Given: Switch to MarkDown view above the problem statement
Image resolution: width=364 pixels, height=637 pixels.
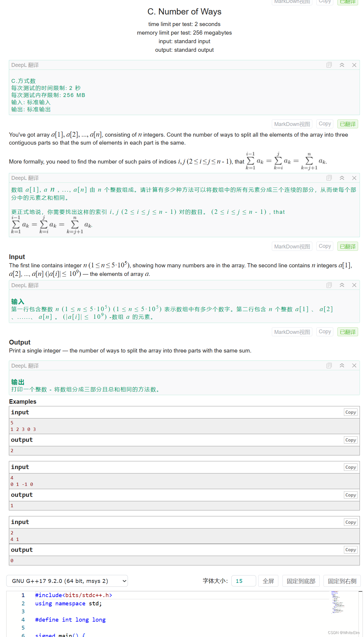Looking at the screenshot, I should 292,124.
